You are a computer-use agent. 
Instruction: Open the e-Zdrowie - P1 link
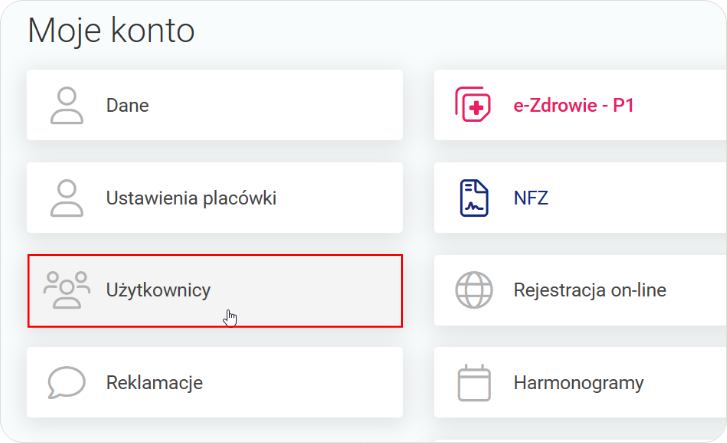(573, 105)
